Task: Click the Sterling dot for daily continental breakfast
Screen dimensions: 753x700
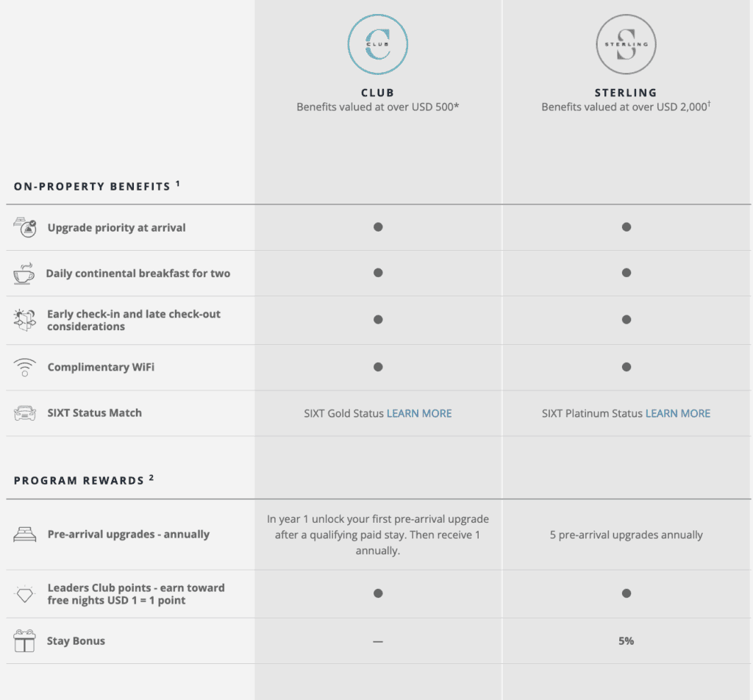Action: [626, 273]
